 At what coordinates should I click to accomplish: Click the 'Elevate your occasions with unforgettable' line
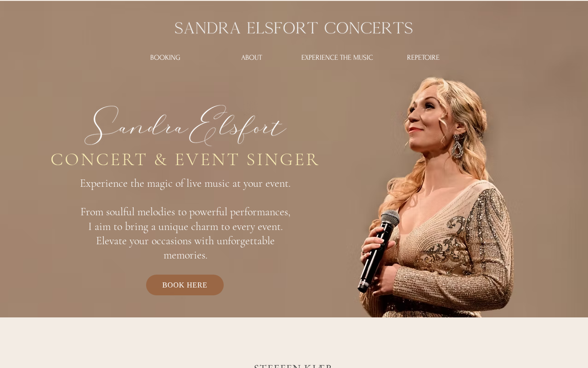(x=185, y=241)
